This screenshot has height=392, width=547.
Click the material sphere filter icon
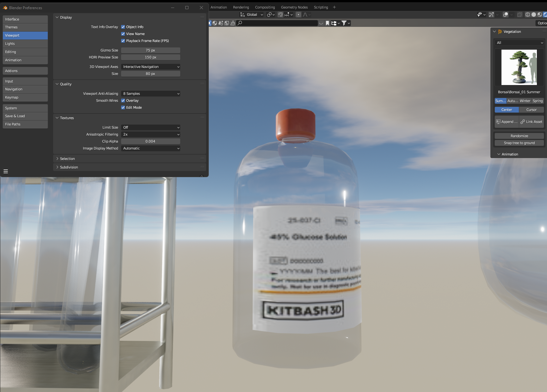[215, 23]
